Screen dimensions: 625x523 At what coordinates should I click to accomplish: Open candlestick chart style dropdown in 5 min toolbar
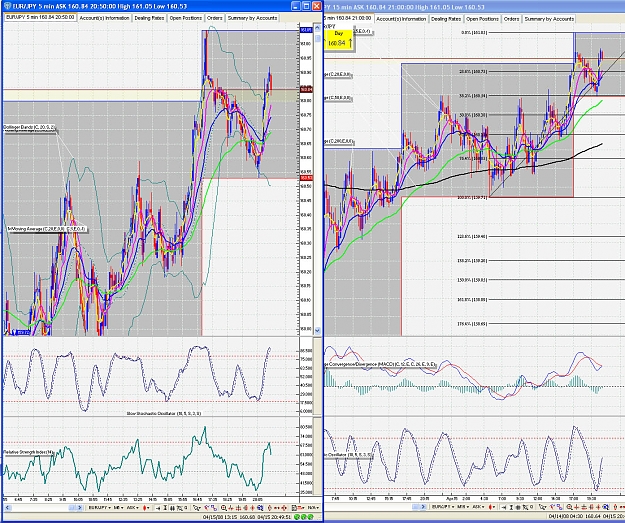[146, 508]
